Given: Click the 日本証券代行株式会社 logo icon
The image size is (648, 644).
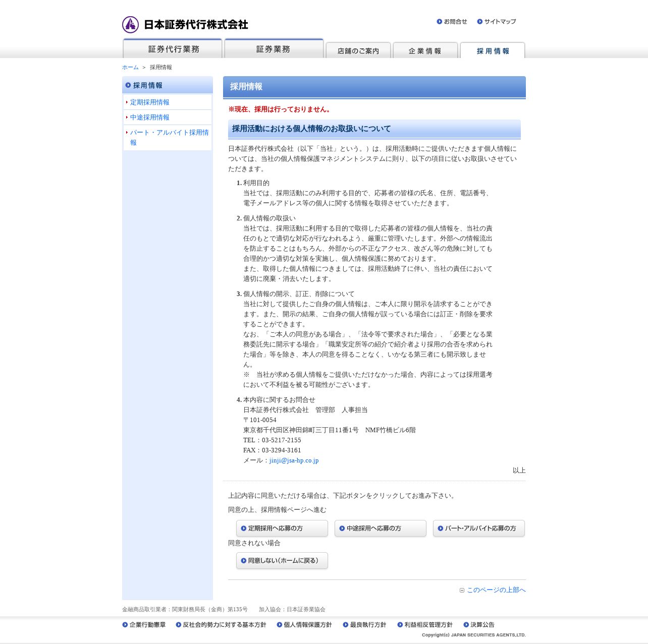Looking at the screenshot, I should pos(130,24).
